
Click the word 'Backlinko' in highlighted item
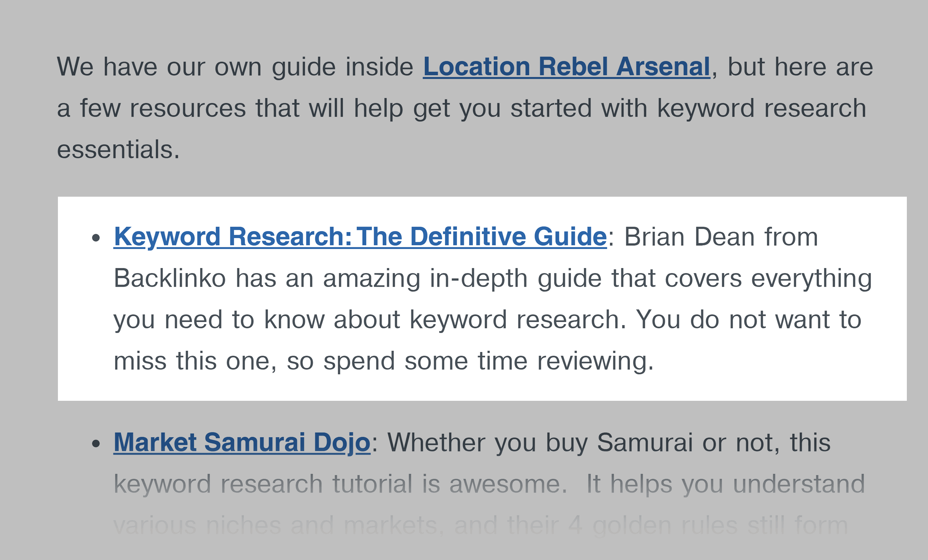[170, 278]
